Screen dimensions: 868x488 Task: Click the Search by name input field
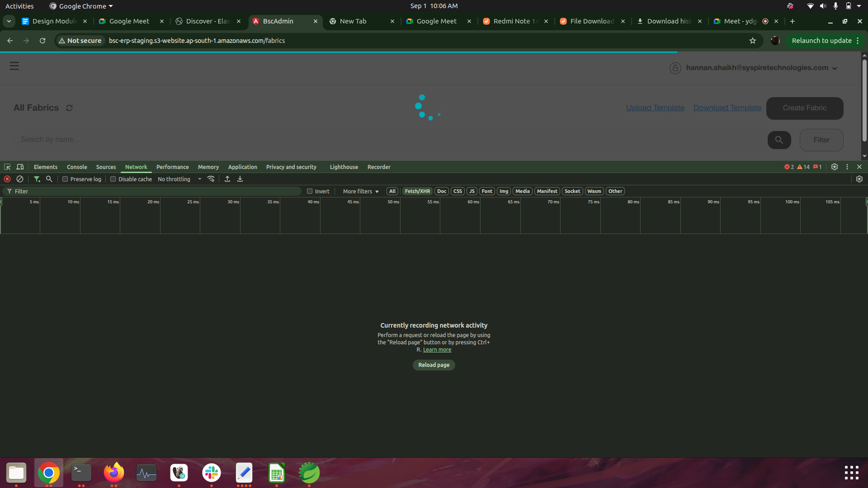(389, 140)
